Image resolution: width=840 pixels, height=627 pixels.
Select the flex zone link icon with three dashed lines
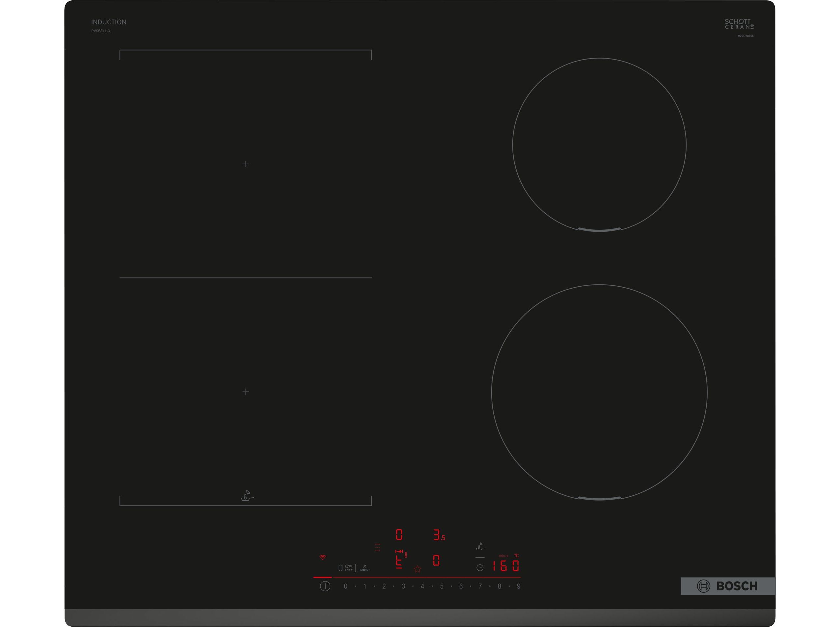coord(377,547)
